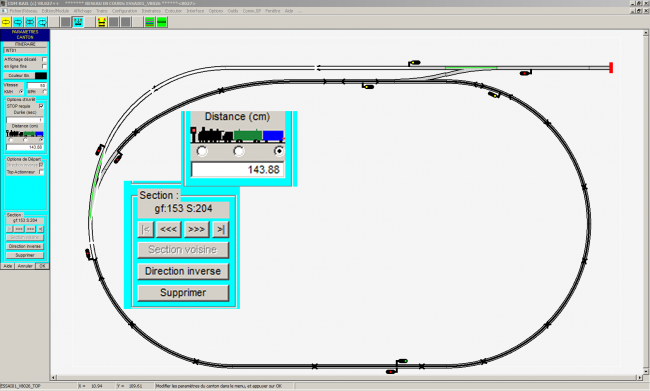Select the fourth cyan double-arrow loop icon
650x391 pixels.
[42, 22]
